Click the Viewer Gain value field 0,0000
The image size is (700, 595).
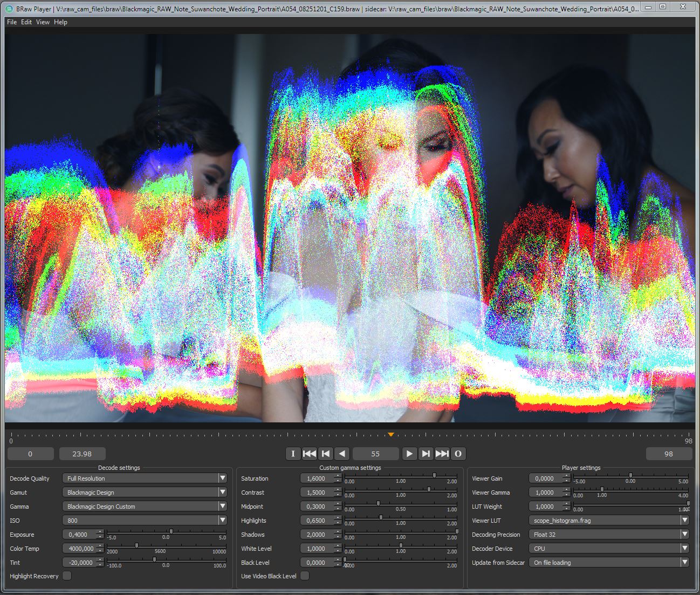550,478
